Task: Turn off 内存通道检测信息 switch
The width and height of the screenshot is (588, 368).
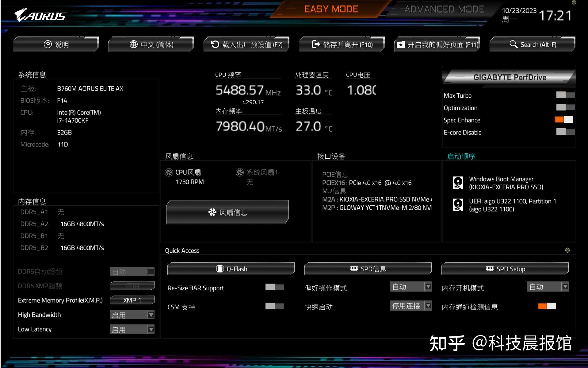Action: click(547, 306)
